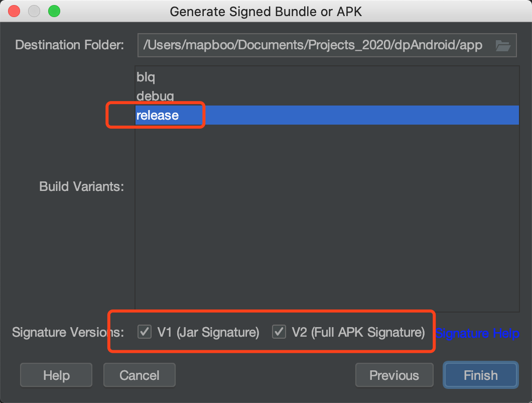The image size is (532, 403).
Task: Maximize the dialog with the green button
Action: click(54, 11)
